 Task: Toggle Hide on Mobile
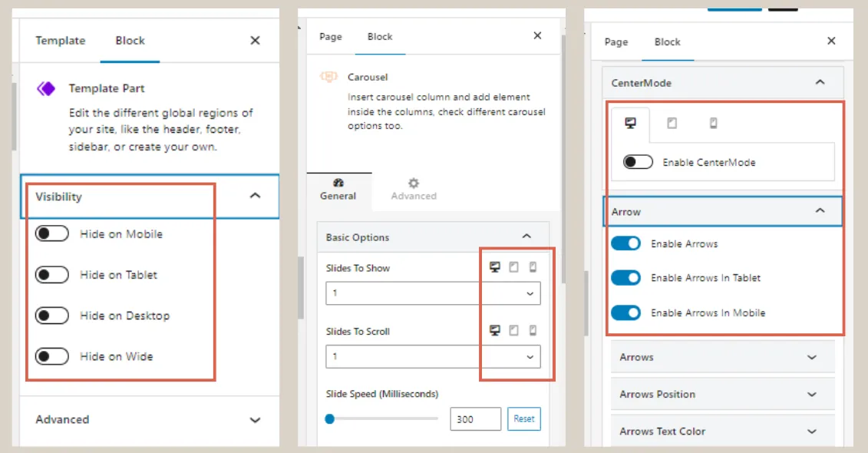click(52, 233)
